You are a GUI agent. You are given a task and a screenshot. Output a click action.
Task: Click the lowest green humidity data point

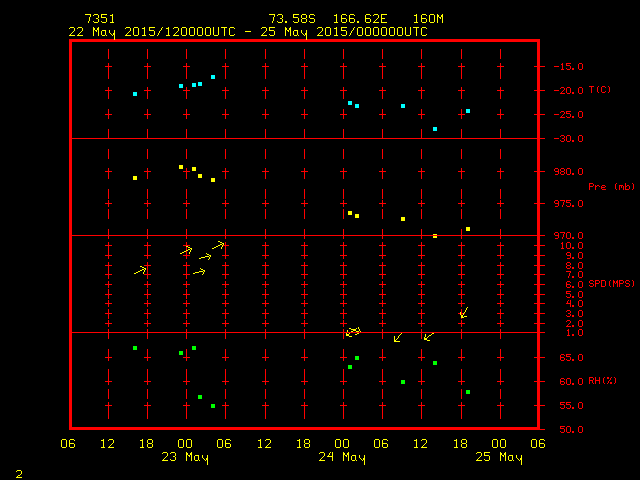tap(213, 406)
